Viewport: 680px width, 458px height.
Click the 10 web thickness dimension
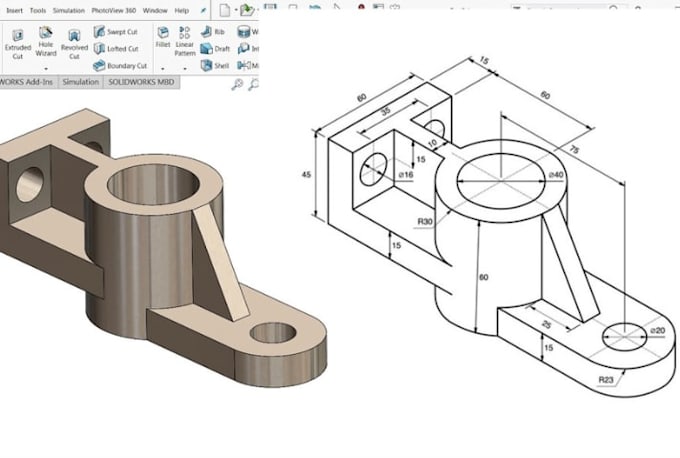pos(432,144)
